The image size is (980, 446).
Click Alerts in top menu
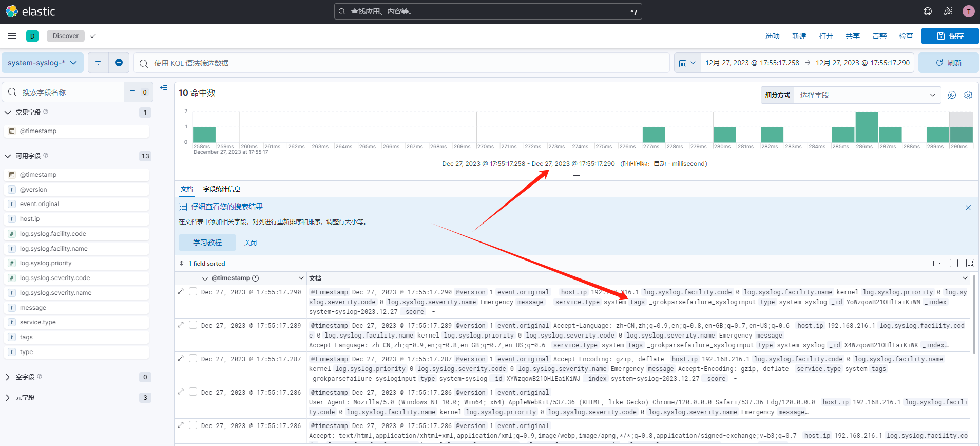coord(879,36)
